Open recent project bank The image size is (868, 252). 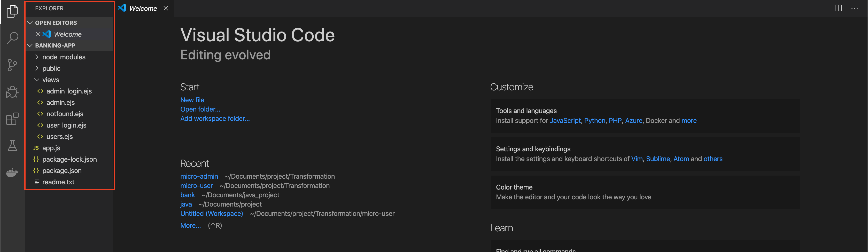tap(187, 195)
